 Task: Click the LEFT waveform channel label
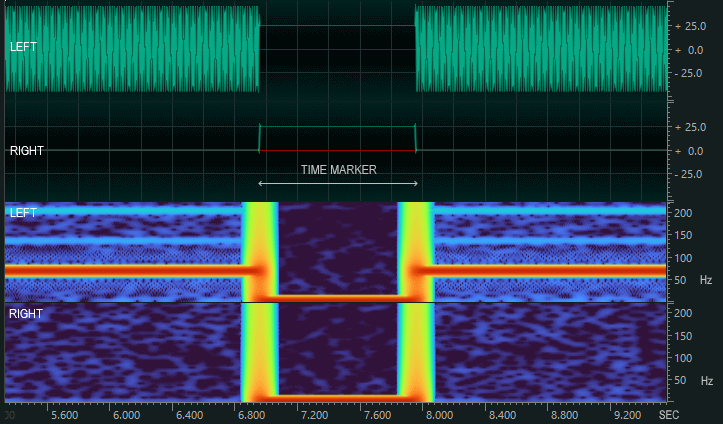24,47
